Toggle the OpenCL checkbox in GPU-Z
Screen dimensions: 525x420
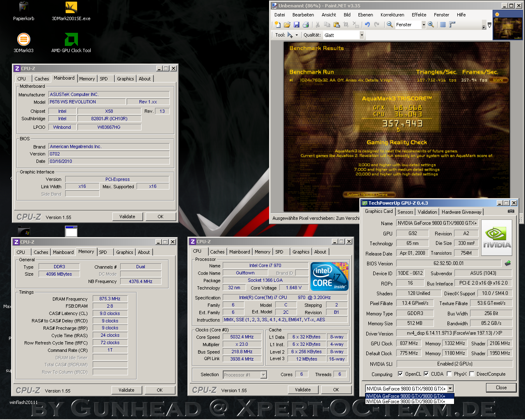coord(400,374)
